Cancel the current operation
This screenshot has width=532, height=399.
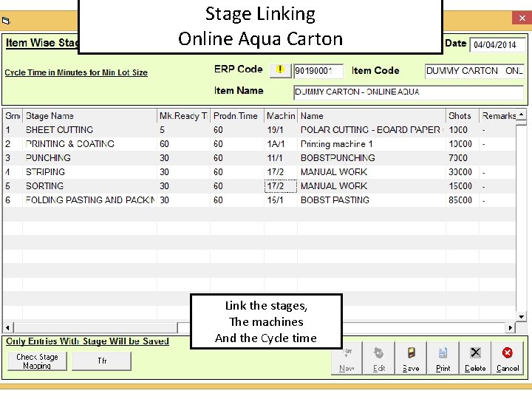(508, 358)
